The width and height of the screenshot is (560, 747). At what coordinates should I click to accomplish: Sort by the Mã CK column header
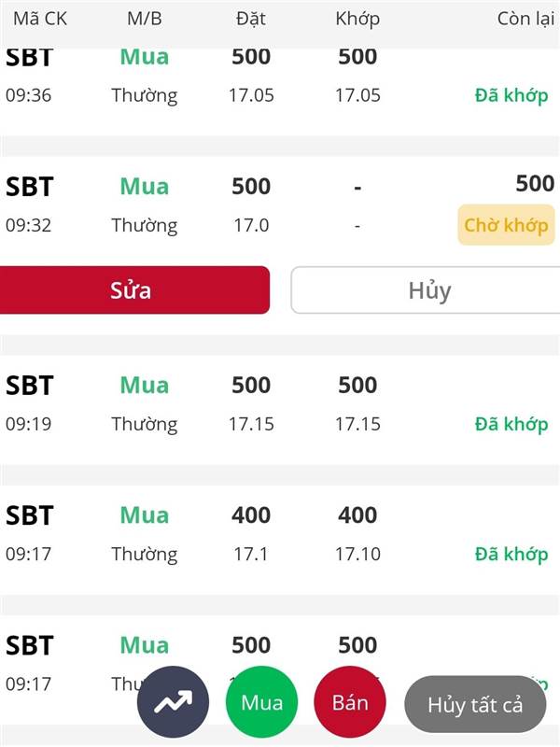click(40, 19)
